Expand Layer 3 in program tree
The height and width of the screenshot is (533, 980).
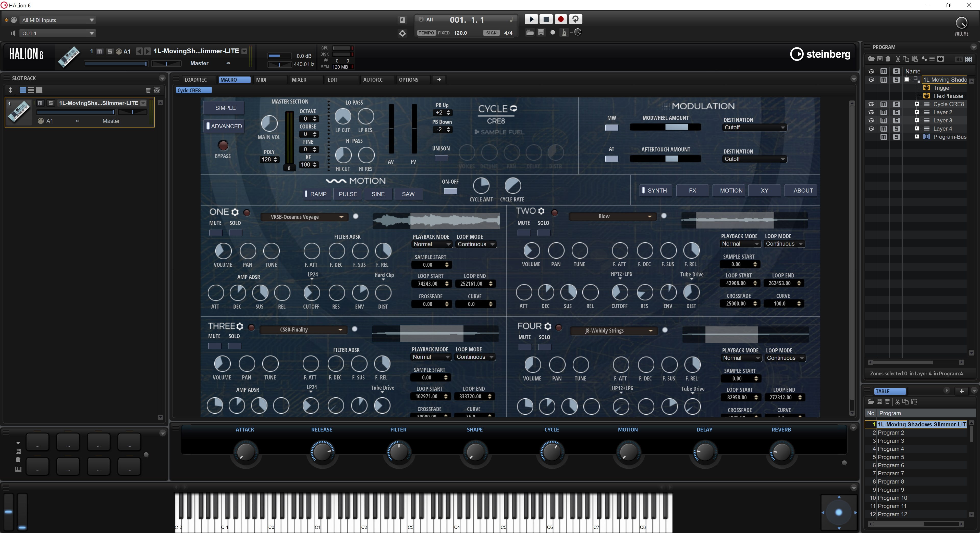click(916, 121)
